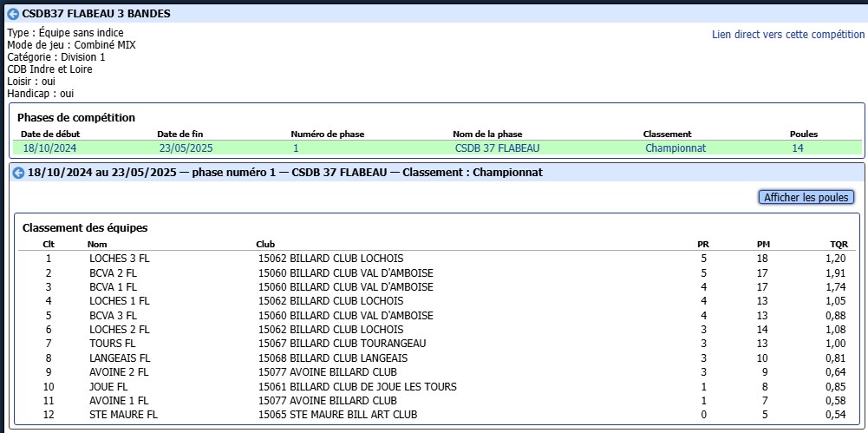Click club 15061 BILLARD CLUB DE JOUE LES TOURS
Screen dimensions: 868x433
357,386
